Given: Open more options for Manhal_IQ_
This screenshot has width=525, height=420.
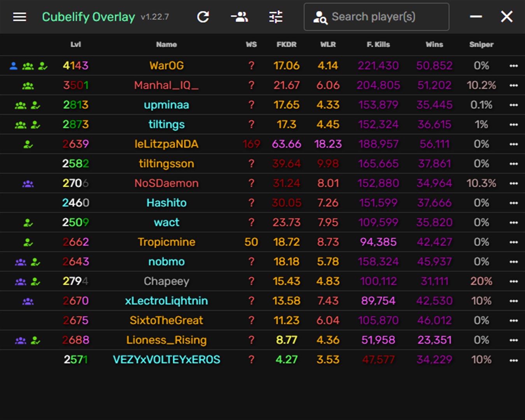Looking at the screenshot, I should point(513,85).
